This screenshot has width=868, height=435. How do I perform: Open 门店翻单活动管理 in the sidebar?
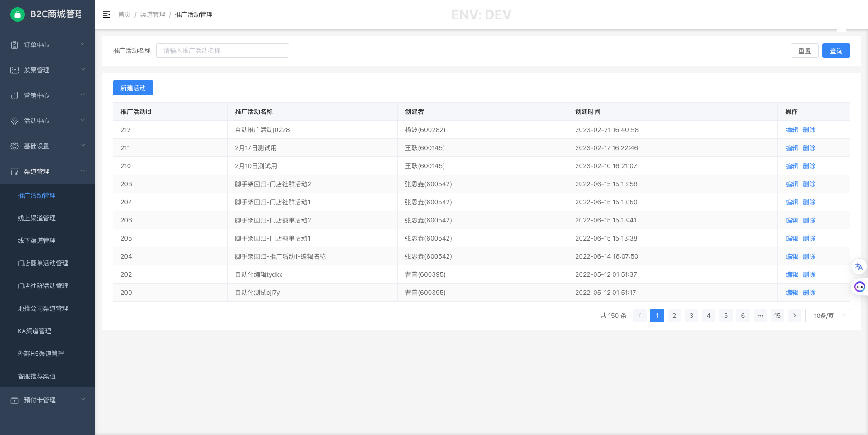[43, 263]
